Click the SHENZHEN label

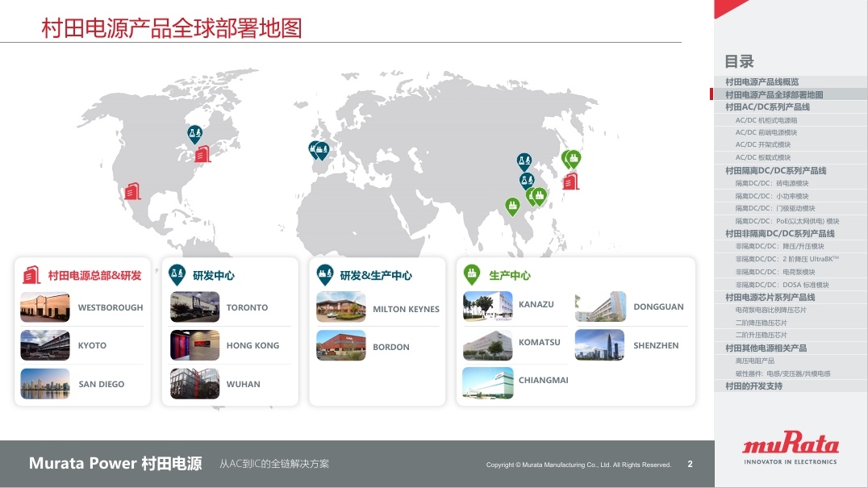tap(656, 345)
